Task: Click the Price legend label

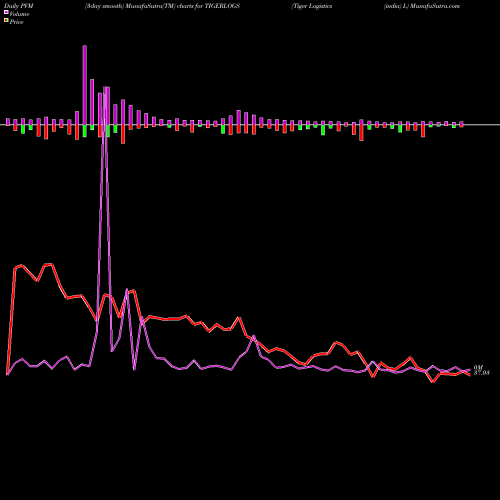Action: pyautogui.click(x=16, y=22)
